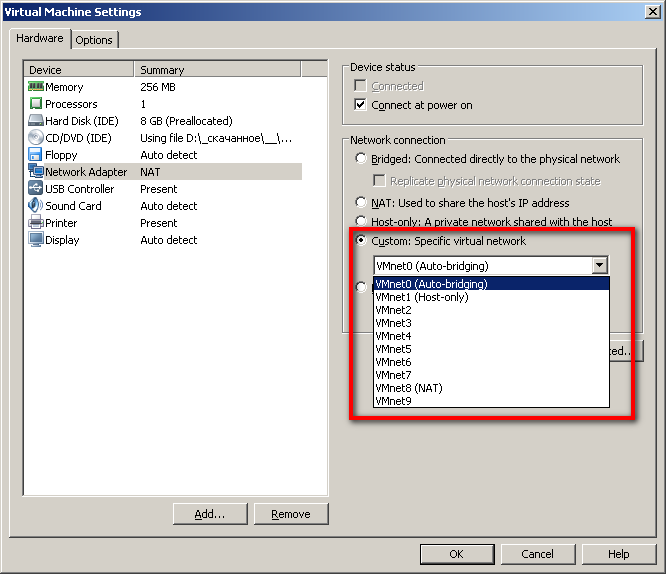
Task: Click the Floppy device icon
Action: pyautogui.click(x=35, y=155)
